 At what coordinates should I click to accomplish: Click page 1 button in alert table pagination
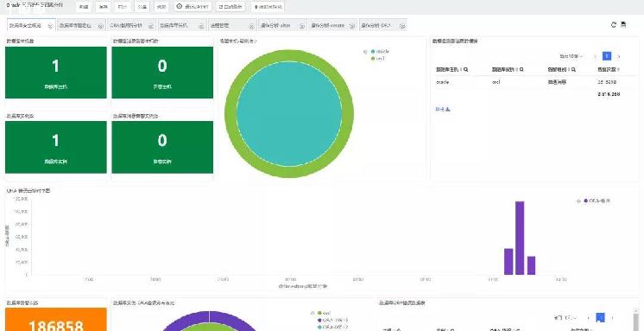point(607,56)
